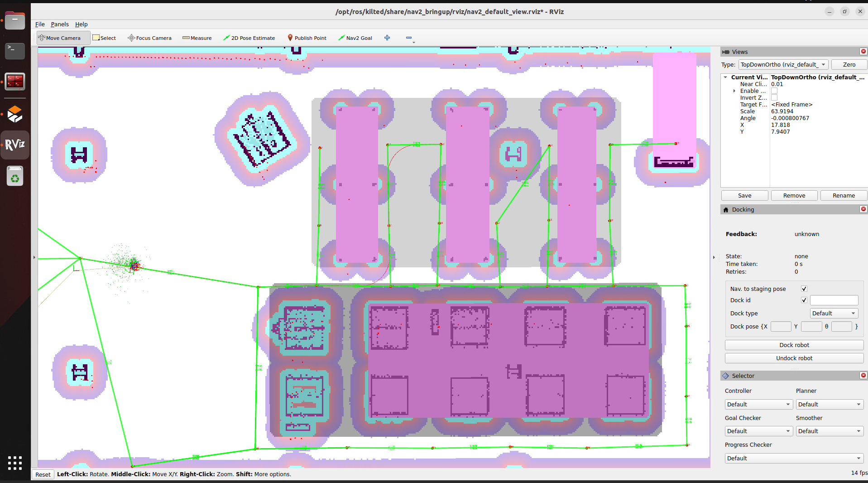The height and width of the screenshot is (483, 868).
Task: Open the Goal Checker dropdown
Action: click(758, 431)
